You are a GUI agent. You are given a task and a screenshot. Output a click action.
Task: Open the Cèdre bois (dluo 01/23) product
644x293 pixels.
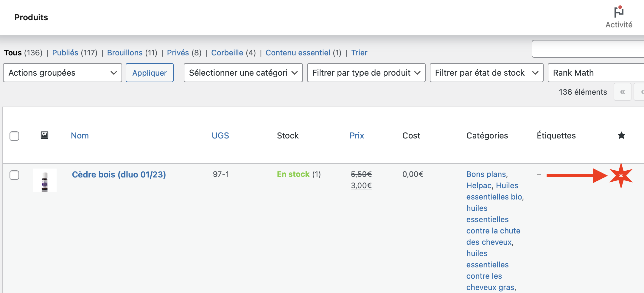tap(119, 174)
